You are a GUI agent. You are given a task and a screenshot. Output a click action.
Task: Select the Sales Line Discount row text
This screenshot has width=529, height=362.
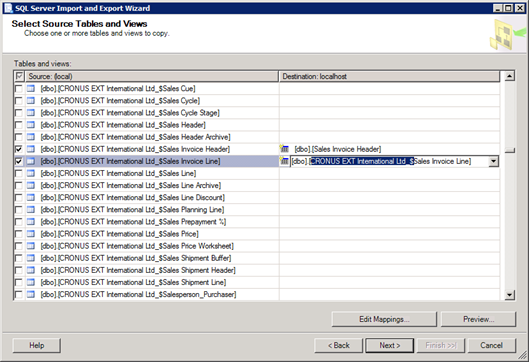pyautogui.click(x=133, y=198)
